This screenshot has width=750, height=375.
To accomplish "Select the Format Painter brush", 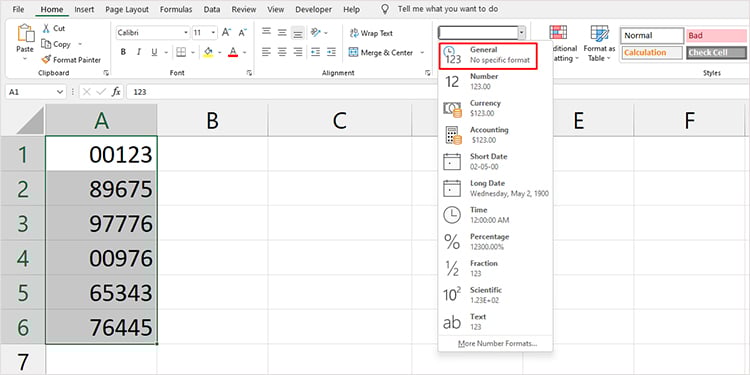I will tap(46, 60).
